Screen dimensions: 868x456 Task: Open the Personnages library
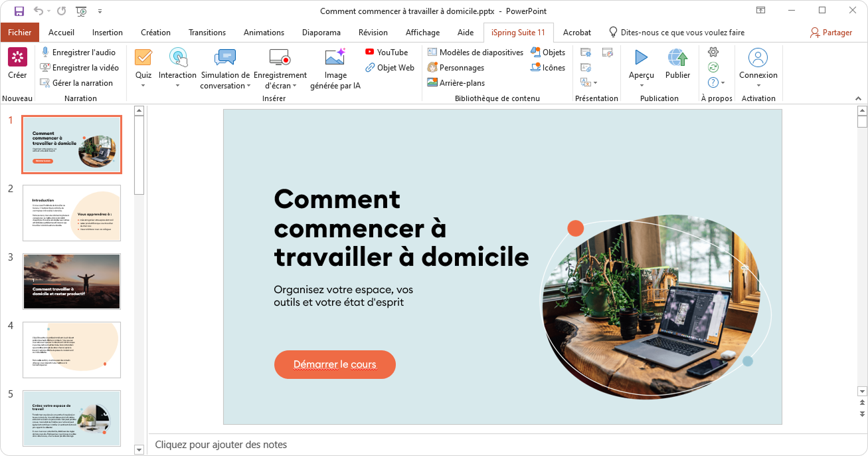(x=456, y=68)
